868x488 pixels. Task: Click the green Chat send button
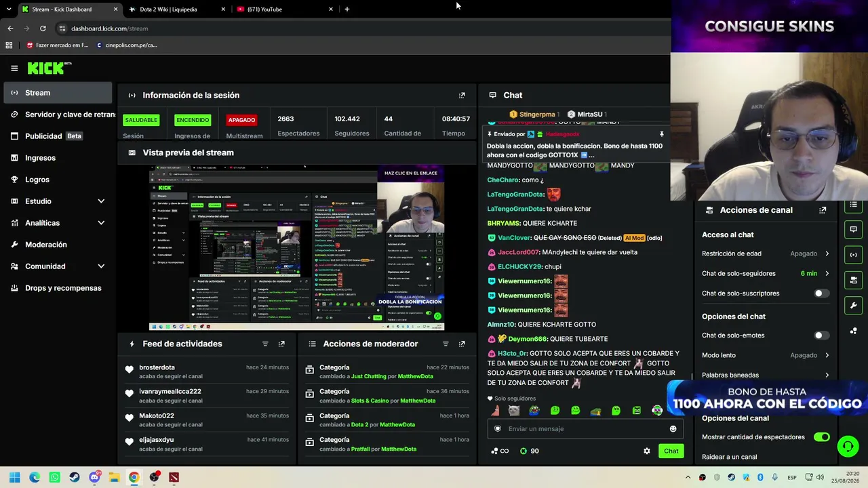(x=671, y=451)
